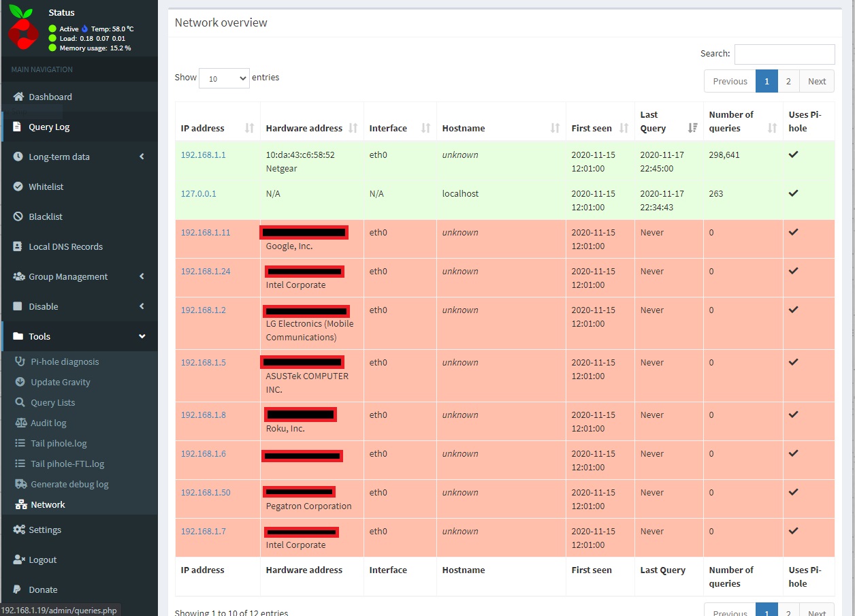855x616 pixels.
Task: Click the ASUSTek COMPUTER INC. vendor text
Action: click(x=307, y=383)
